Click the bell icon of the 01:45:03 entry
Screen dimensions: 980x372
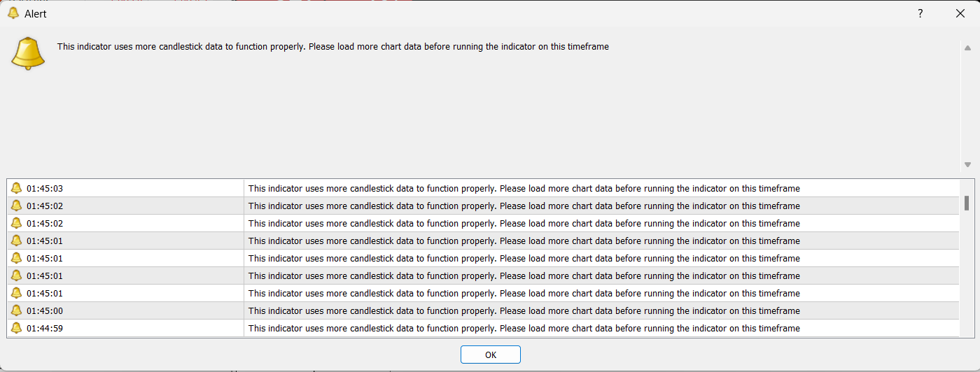click(17, 188)
